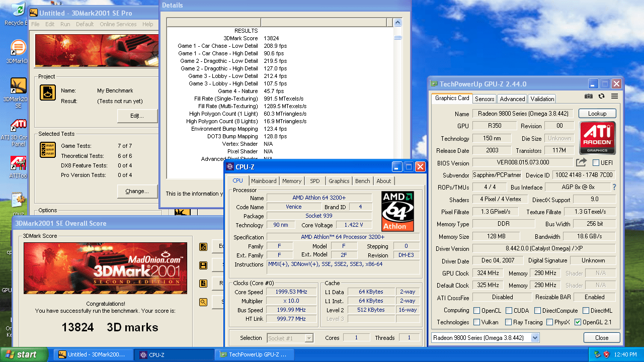644x362 pixels.
Task: Click the topmost icon in Overall Score button column
Action: pos(203,247)
